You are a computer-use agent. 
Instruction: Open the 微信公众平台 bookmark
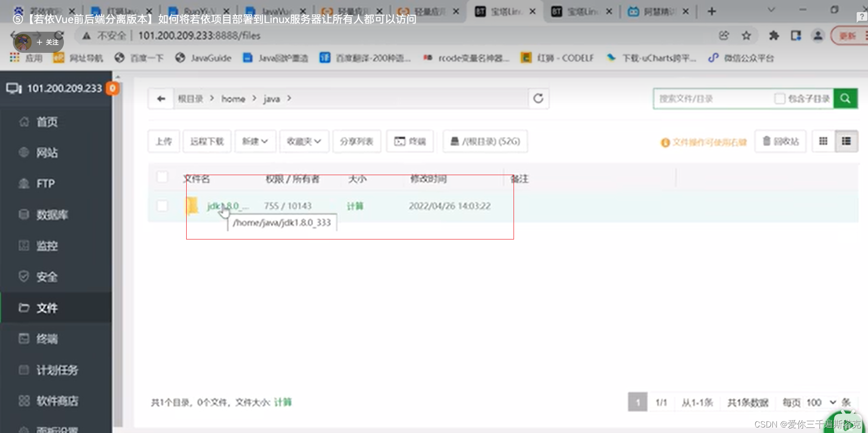click(x=741, y=58)
